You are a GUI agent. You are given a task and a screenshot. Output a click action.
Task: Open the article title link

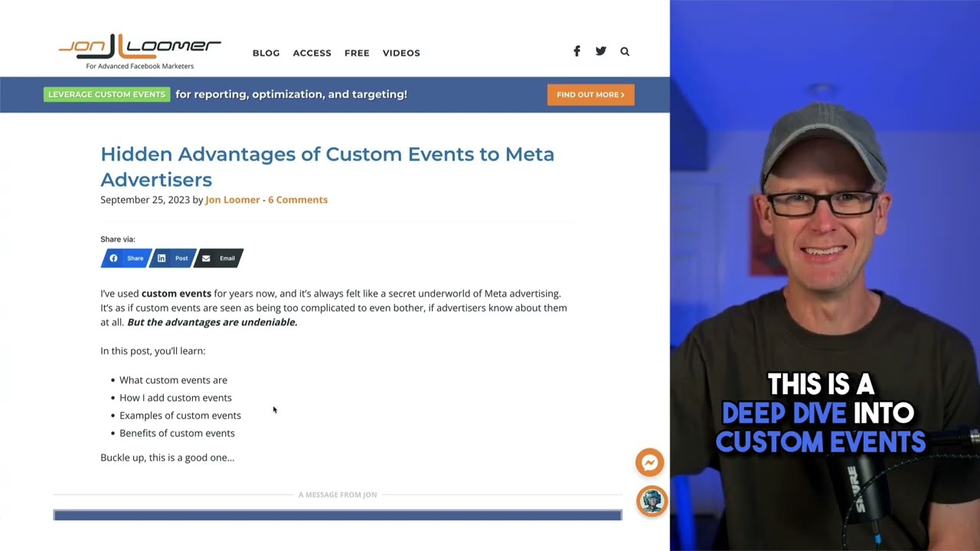click(x=327, y=166)
